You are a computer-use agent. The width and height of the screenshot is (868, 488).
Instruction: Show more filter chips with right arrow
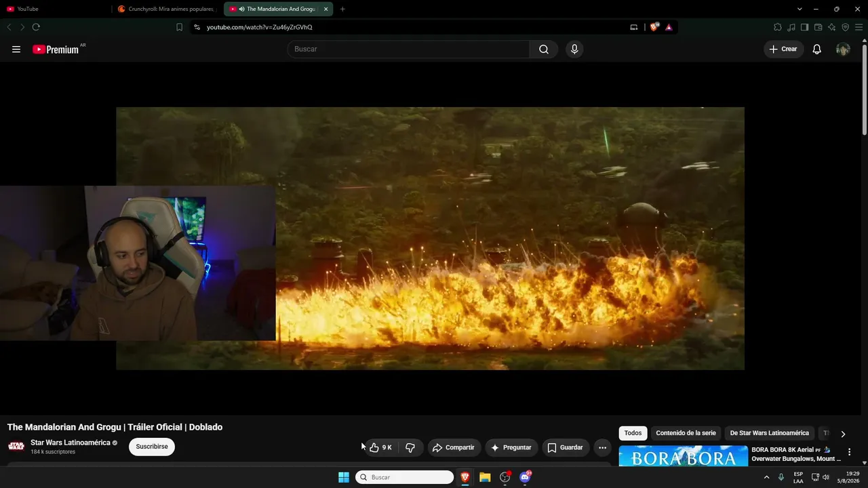click(x=843, y=434)
